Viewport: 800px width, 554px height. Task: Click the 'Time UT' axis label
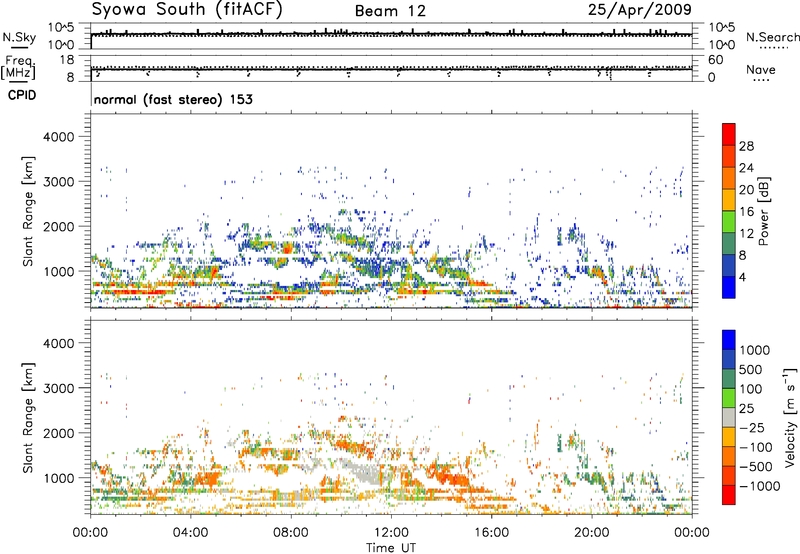click(x=391, y=548)
